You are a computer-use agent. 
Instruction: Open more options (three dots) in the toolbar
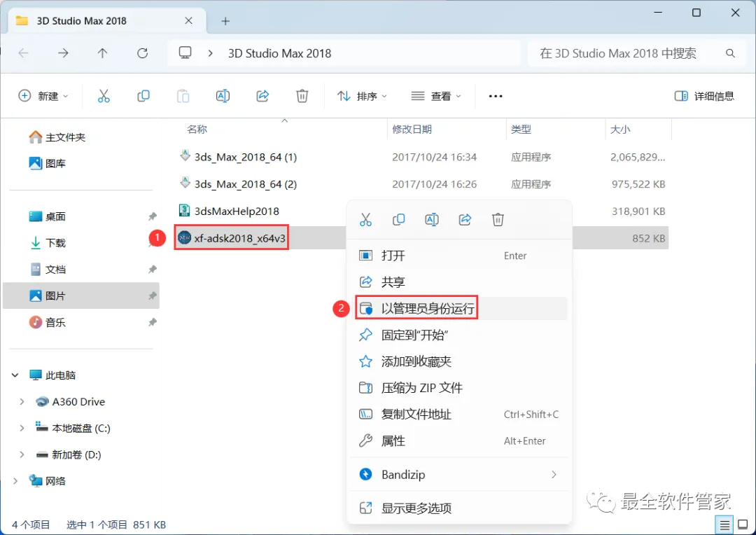click(x=496, y=96)
